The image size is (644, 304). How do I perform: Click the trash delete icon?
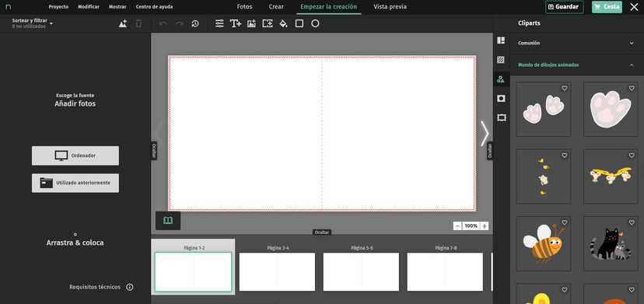tap(138, 24)
